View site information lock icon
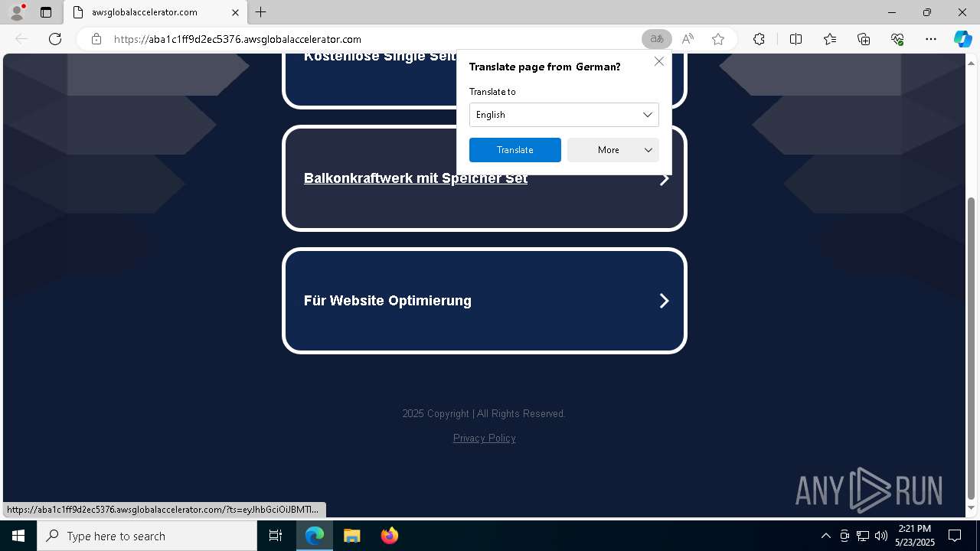 coord(96,39)
